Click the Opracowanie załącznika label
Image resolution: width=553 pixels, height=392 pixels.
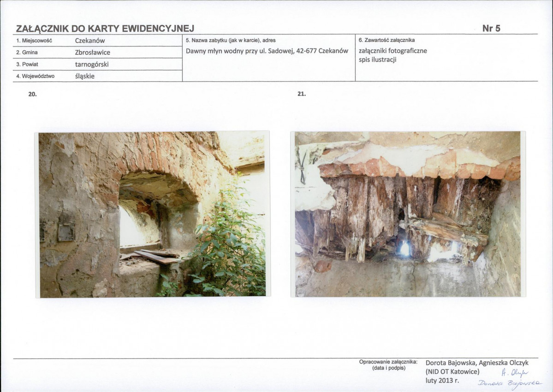[x=388, y=362]
